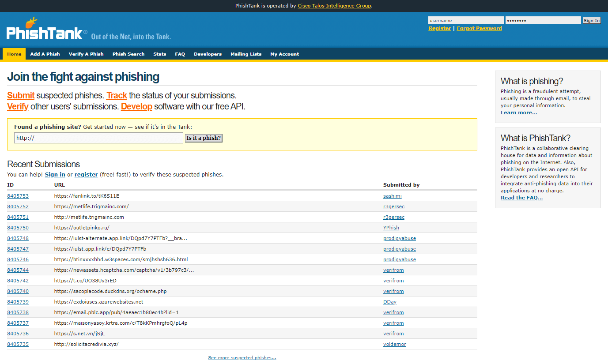This screenshot has width=608, height=364.
Task: Go to Developers section
Action: pos(208,54)
